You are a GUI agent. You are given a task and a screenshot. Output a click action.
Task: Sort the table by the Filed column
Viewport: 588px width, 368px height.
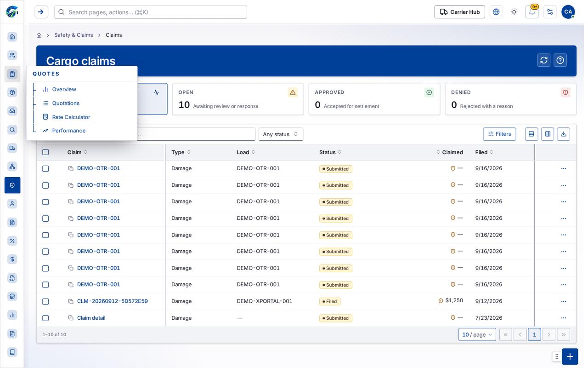pyautogui.click(x=484, y=152)
